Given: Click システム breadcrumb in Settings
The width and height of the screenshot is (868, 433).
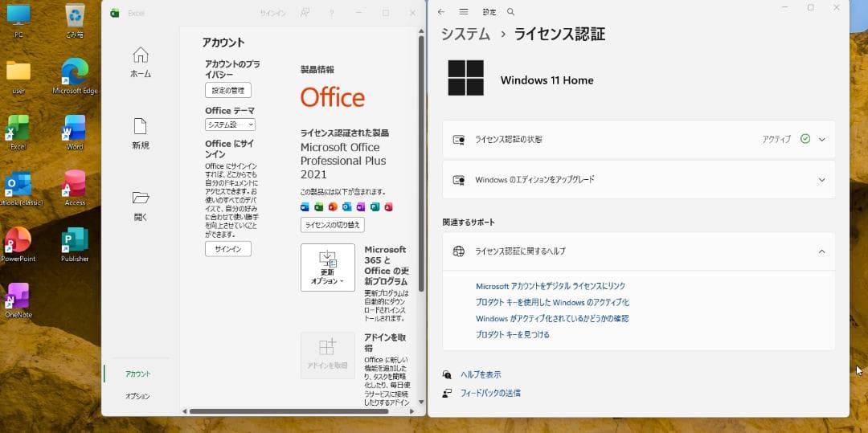Looking at the screenshot, I should coord(465,35).
